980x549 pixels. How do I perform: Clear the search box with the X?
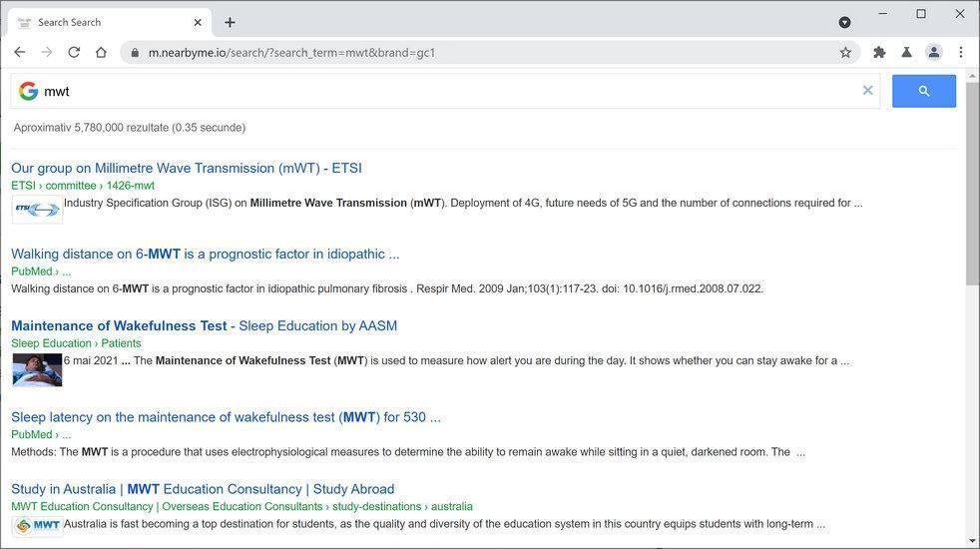point(867,91)
